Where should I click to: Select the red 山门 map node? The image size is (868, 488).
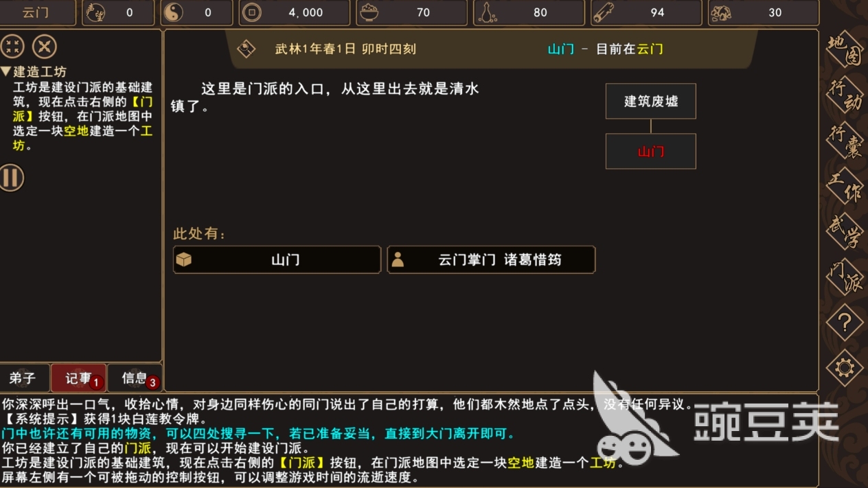coord(651,151)
